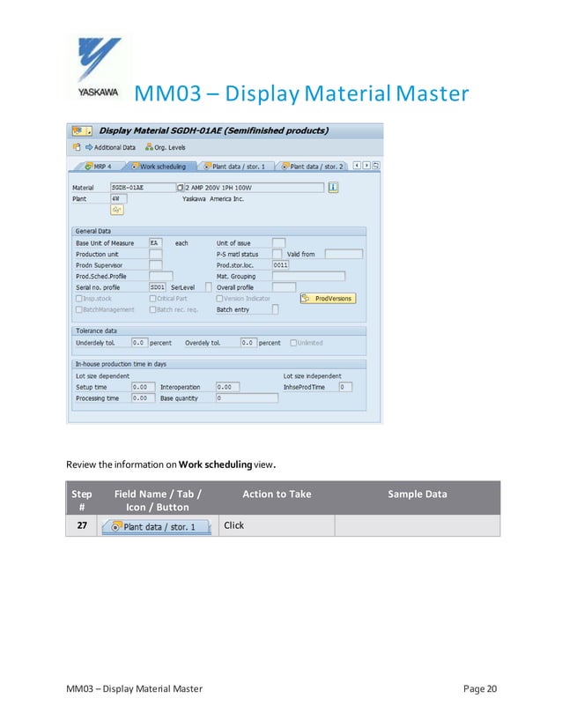Screen dimensions: 562x728
Task: Click the Overdely tol. field
Action: 248,343
